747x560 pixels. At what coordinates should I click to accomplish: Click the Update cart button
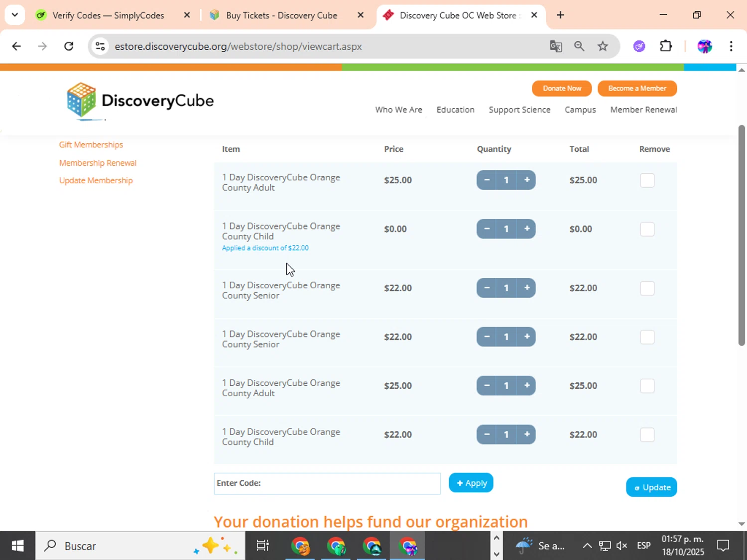[x=651, y=487]
